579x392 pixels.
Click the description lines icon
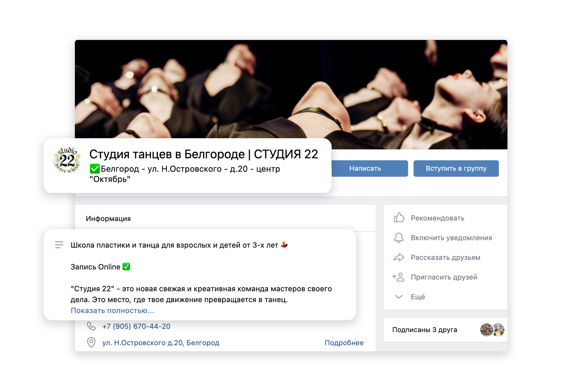[x=59, y=245]
